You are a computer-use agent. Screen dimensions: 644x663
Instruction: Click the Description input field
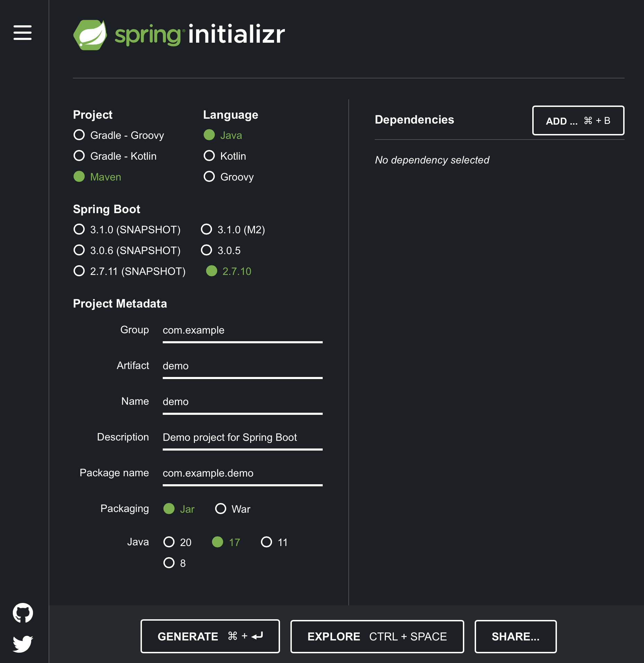pos(243,438)
